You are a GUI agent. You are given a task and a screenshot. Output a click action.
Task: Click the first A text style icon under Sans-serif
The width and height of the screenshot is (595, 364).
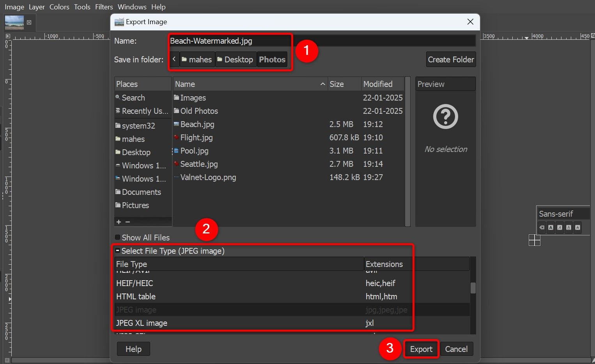click(x=551, y=227)
